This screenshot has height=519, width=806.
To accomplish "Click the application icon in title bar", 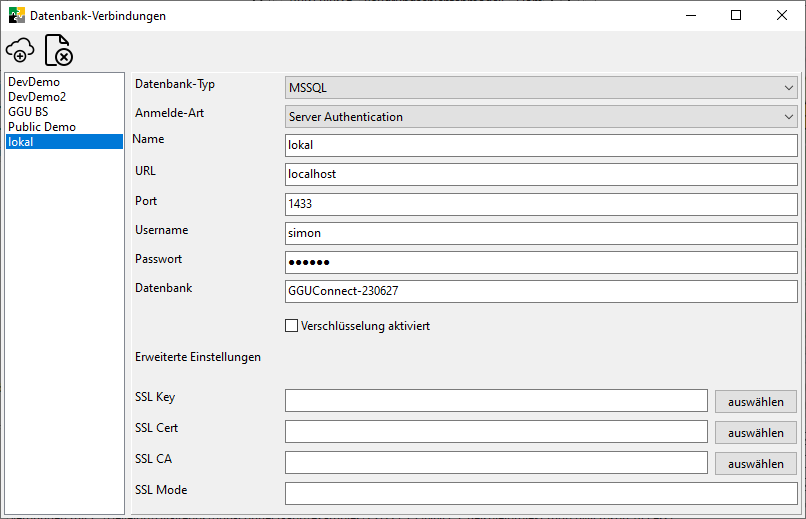I will click(x=17, y=16).
